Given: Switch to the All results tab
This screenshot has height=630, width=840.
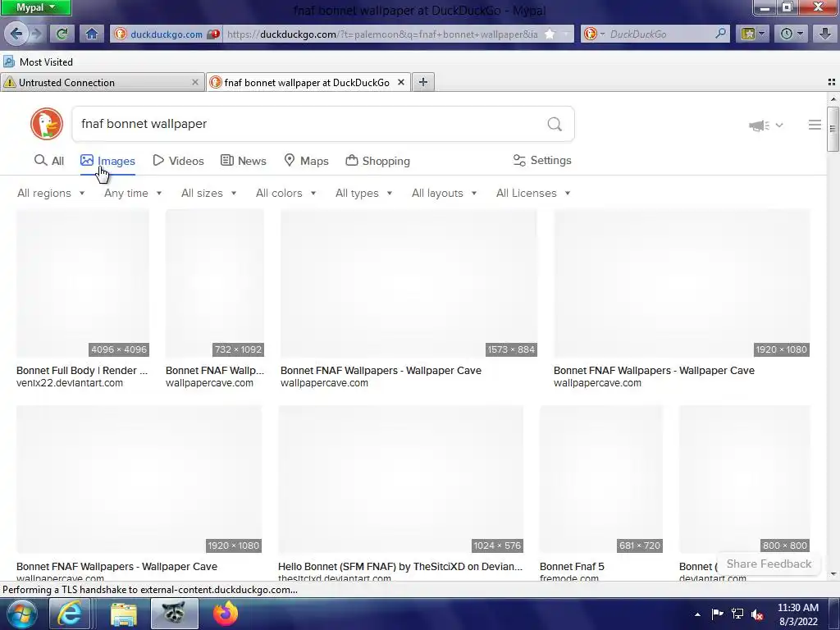Looking at the screenshot, I should click(48, 161).
